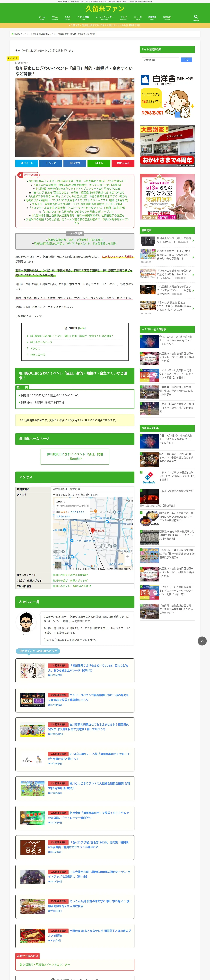Viewport: 210px width, 980px height.
Task: Click the blue Google search submit button
Action: [x=186, y=60]
